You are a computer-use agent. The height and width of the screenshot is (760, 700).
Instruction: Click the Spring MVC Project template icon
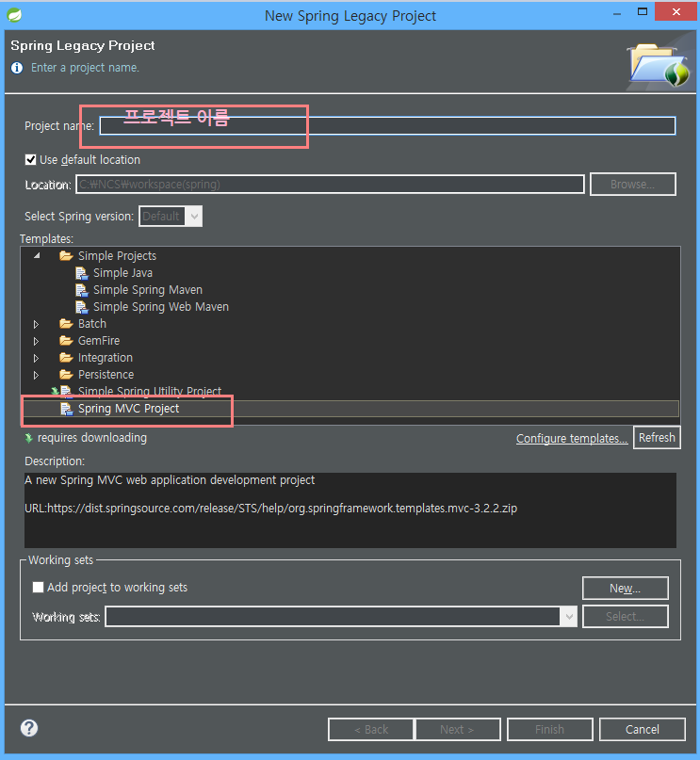tap(66, 409)
